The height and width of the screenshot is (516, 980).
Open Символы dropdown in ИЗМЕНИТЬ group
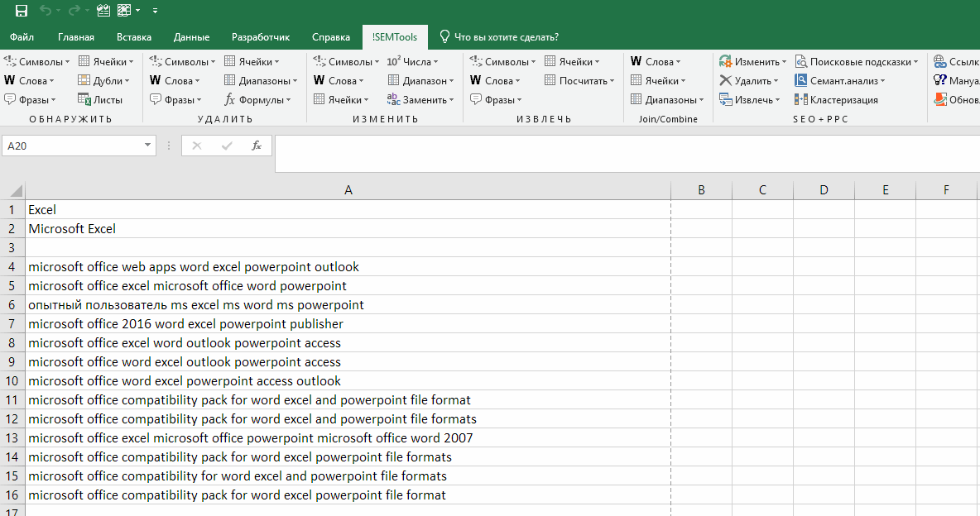(346, 61)
